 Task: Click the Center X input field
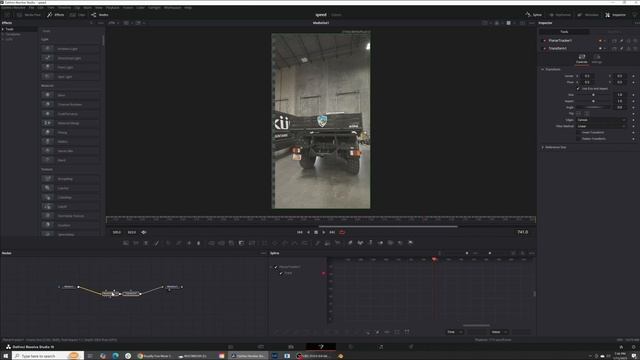[x=587, y=76]
